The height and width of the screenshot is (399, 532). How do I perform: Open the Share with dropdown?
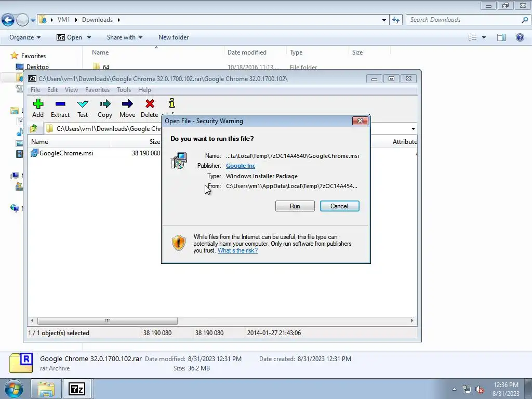[x=125, y=37]
